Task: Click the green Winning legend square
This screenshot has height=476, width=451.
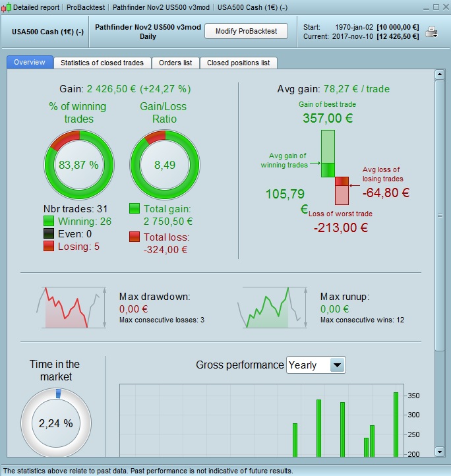Action: 49,221
